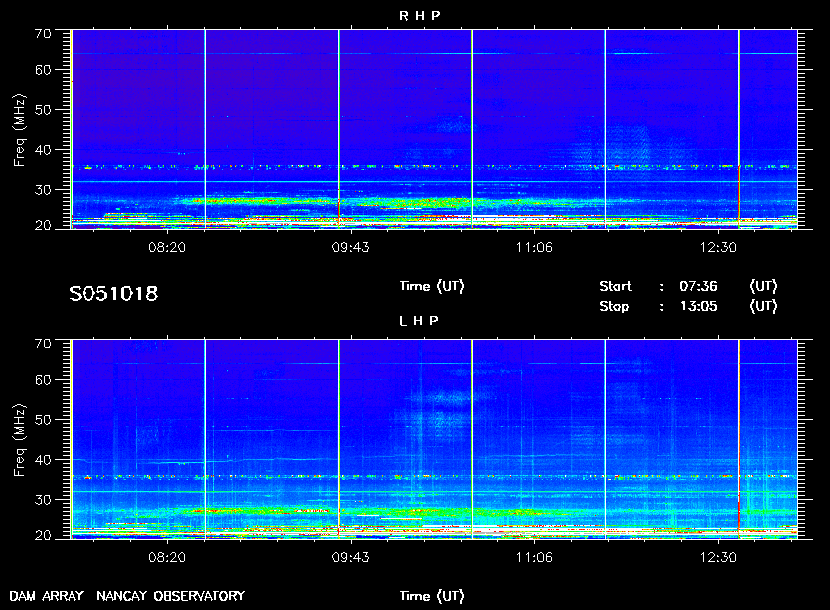Click the 60 MHz label on LHP axis
Image resolution: width=830 pixels, height=610 pixels.
click(x=43, y=380)
